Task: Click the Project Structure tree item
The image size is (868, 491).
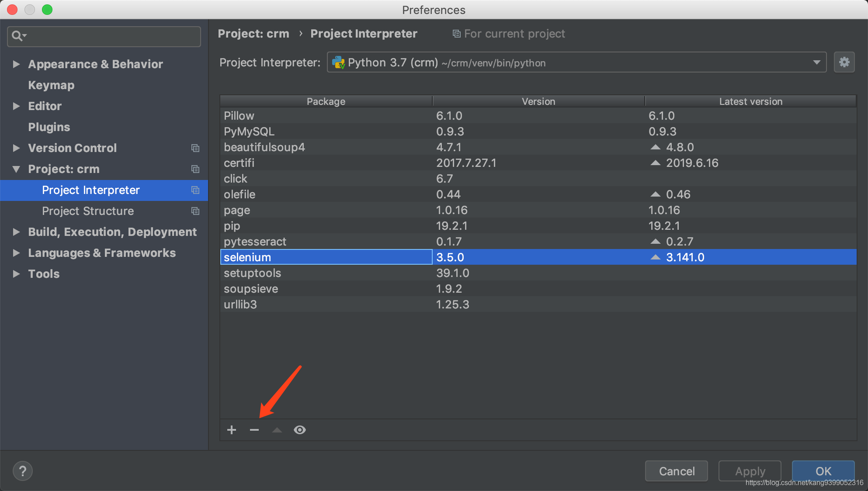Action: pyautogui.click(x=88, y=211)
